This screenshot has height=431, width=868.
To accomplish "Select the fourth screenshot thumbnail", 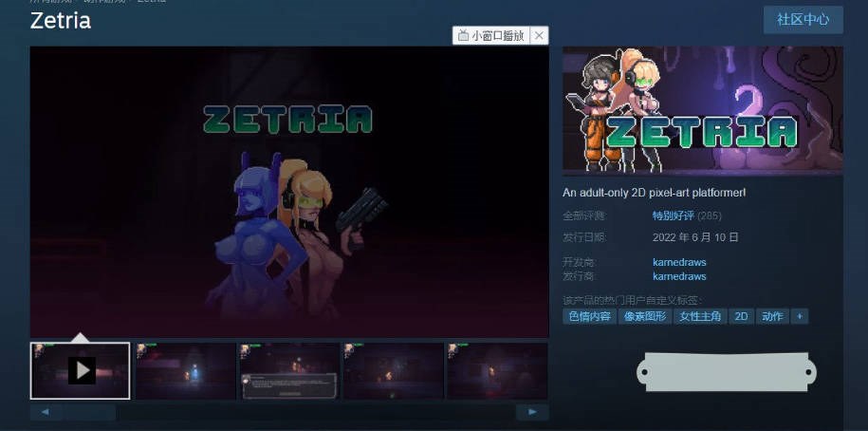I will click(x=393, y=370).
